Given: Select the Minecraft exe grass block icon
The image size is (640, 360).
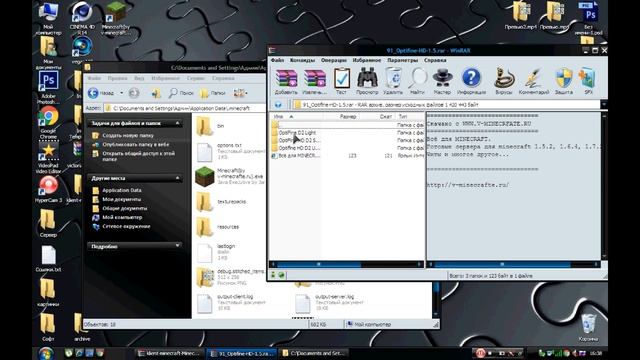Looking at the screenshot, I should click(204, 176).
